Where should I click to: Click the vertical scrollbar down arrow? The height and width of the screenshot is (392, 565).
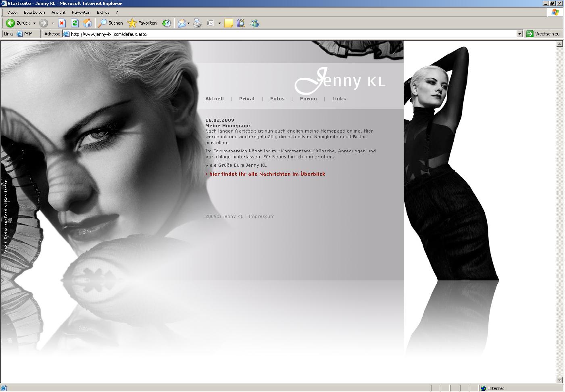click(559, 380)
